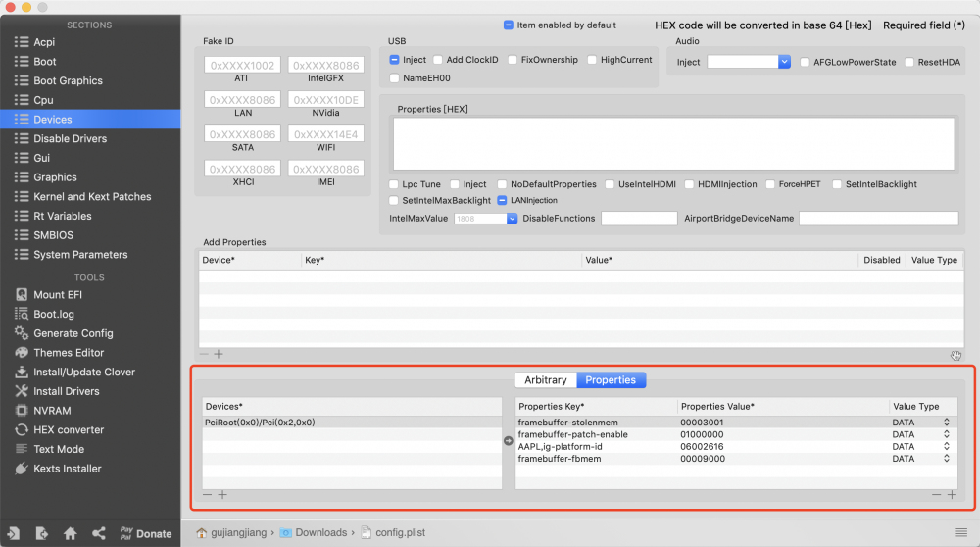Remove row from Add Properties table
Screen dimensions: 980x547
pos(204,354)
